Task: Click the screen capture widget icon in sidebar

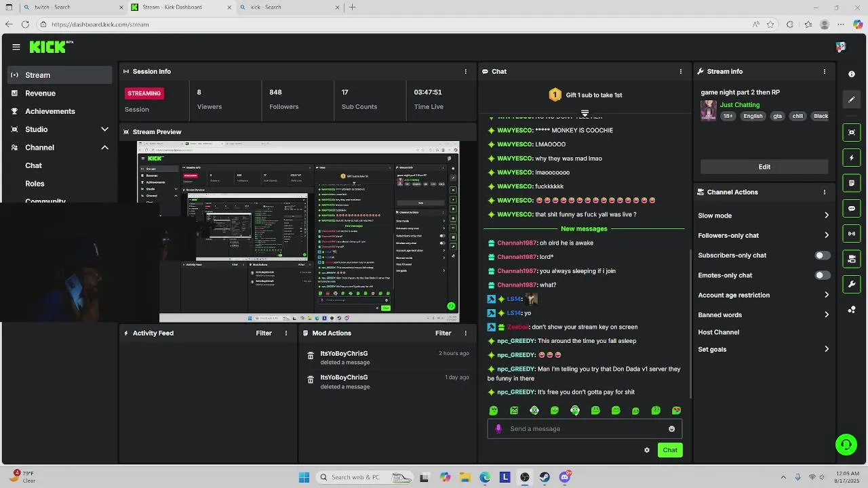Action: (852, 132)
